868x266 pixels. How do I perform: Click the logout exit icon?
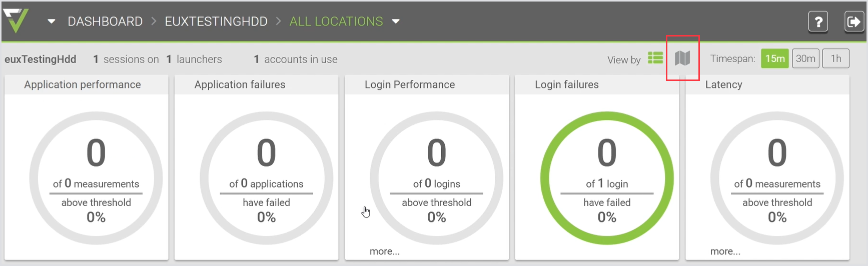click(x=853, y=22)
